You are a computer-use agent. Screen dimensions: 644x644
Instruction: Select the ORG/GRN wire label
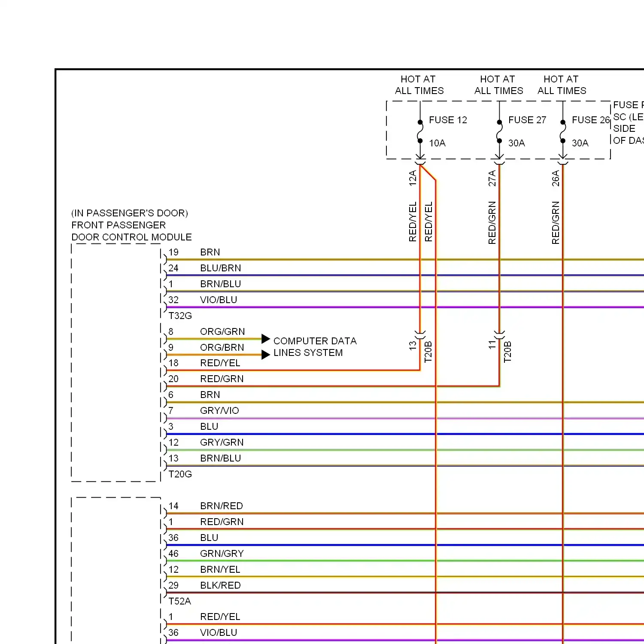click(x=222, y=331)
